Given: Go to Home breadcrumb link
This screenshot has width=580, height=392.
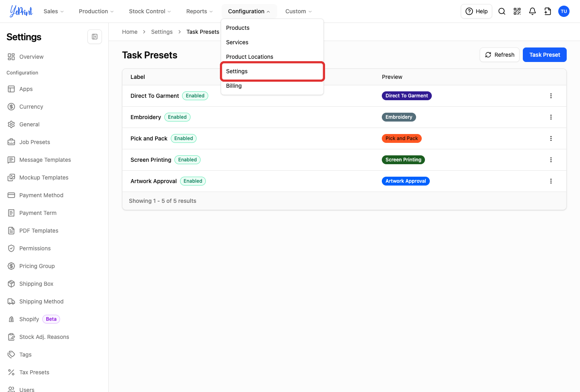Looking at the screenshot, I should click(130, 32).
